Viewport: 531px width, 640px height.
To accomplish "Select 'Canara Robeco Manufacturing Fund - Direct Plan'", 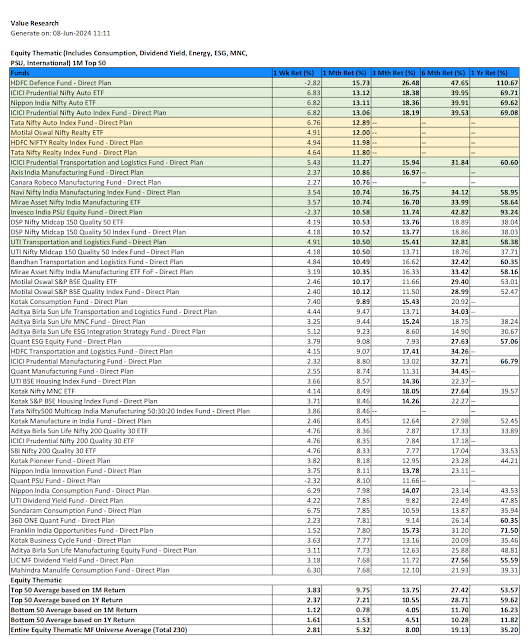I will click(86, 182).
